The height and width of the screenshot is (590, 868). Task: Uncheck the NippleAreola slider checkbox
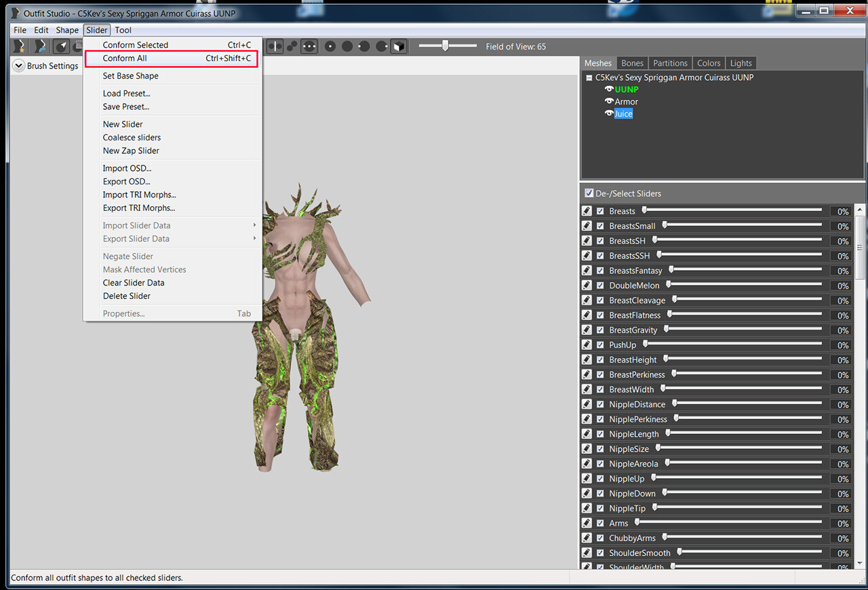[600, 464]
